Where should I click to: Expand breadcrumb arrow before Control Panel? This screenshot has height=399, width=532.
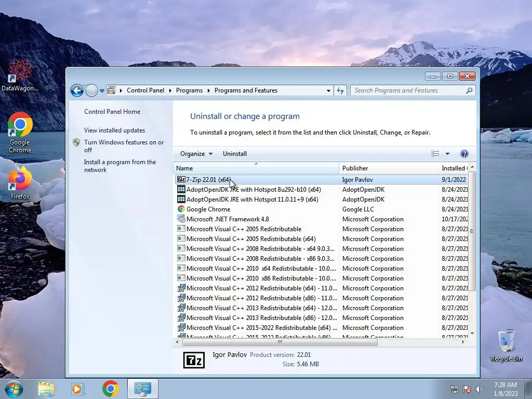click(x=121, y=90)
